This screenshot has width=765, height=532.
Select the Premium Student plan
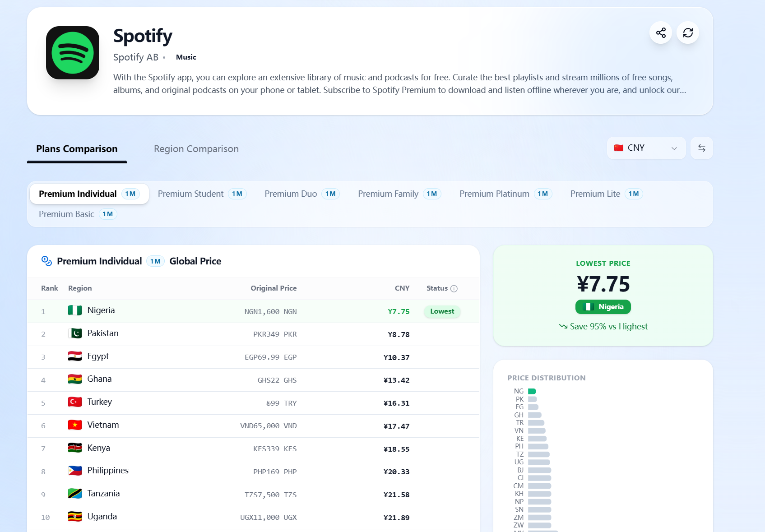(x=202, y=194)
